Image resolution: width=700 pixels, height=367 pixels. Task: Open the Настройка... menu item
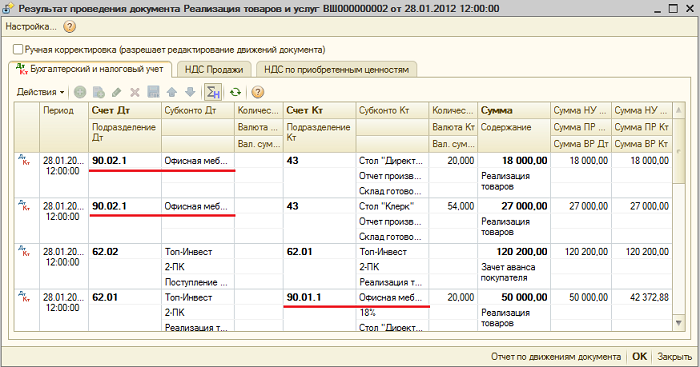[31, 27]
